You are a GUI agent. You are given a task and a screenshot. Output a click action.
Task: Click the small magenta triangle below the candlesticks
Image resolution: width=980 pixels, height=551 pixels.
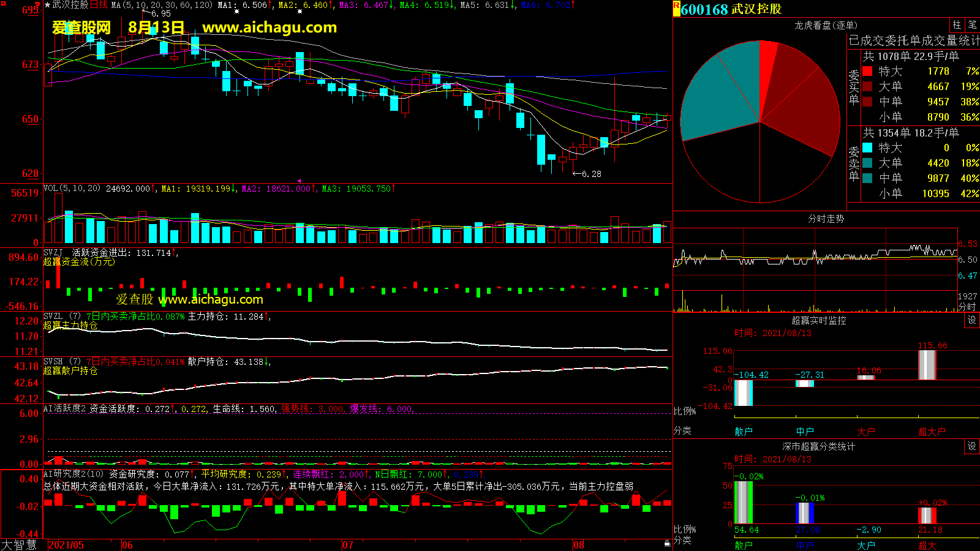tap(299, 181)
